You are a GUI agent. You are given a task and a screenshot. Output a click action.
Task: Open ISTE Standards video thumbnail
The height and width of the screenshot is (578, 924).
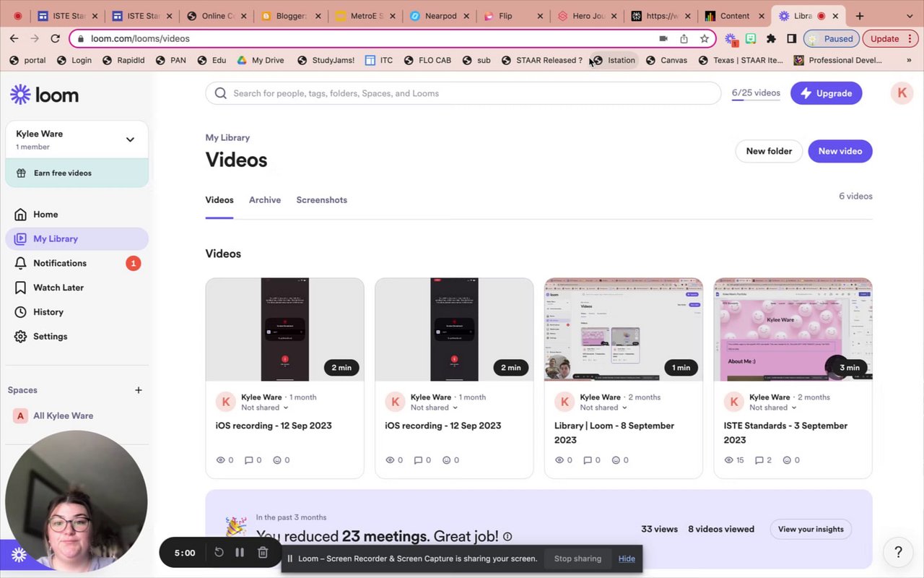pos(793,329)
